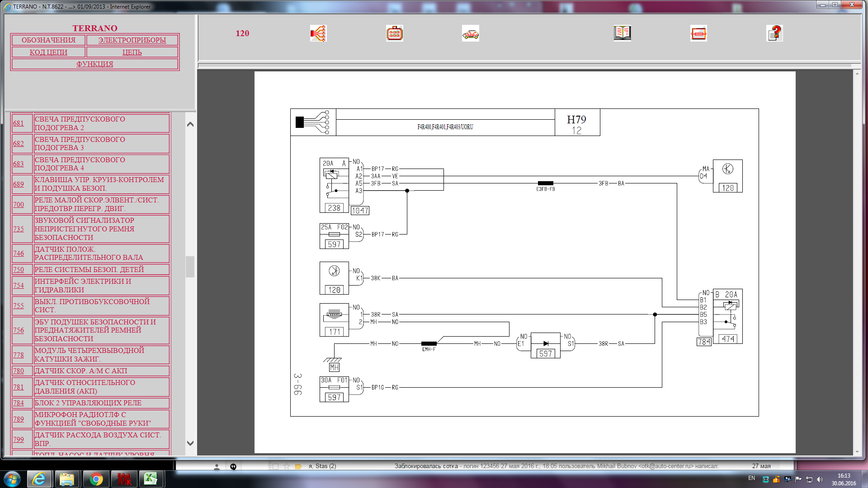Click the harness symbol in diagram header
Screen dimensions: 868x488
[x=313, y=122]
